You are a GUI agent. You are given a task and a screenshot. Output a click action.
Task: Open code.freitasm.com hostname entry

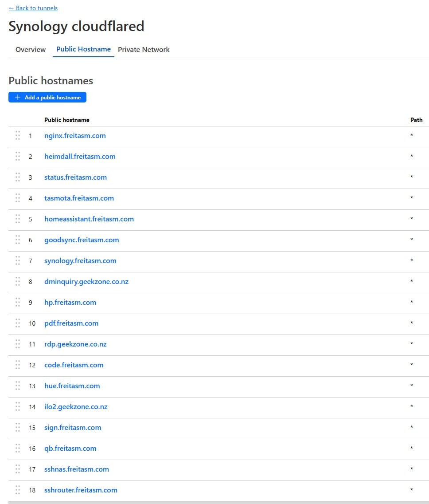point(74,365)
